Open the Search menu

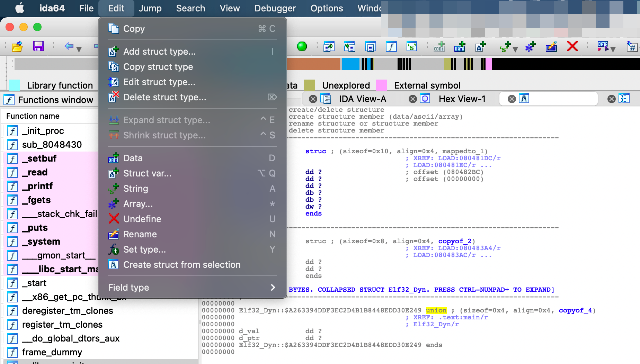[190, 8]
